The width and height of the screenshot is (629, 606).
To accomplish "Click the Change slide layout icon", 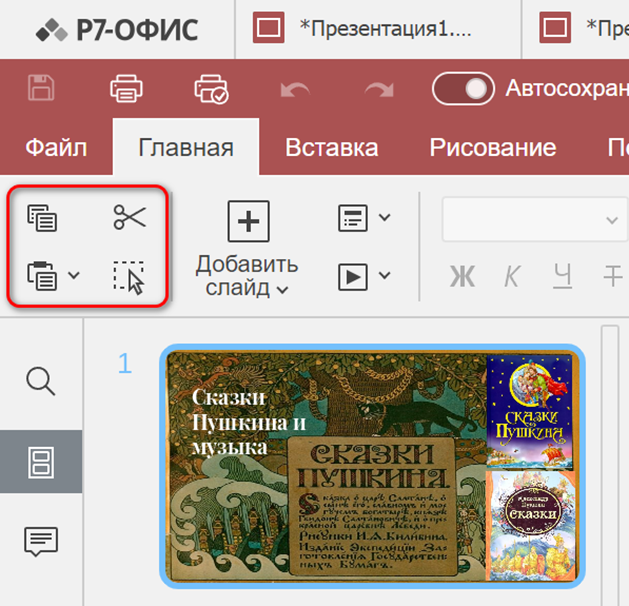I will pos(353,218).
